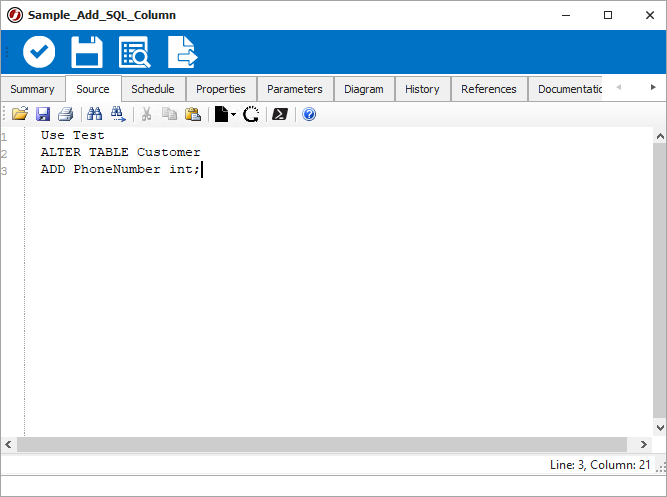Click horizontal scrollbar right arrow
667x497 pixels.
pos(644,444)
